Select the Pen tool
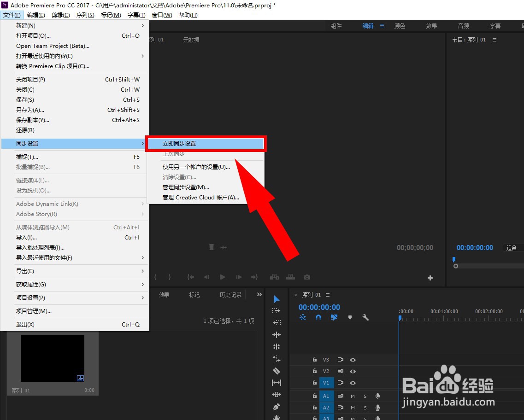 [277, 407]
